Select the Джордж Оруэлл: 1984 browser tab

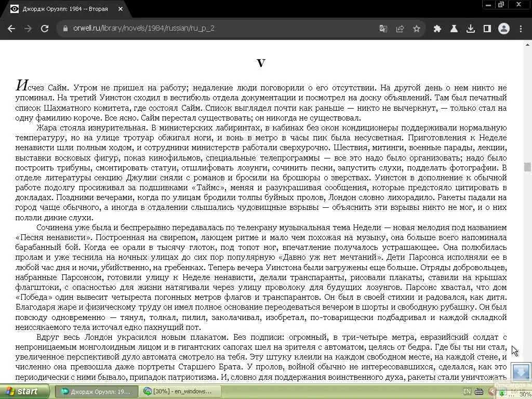point(65,9)
